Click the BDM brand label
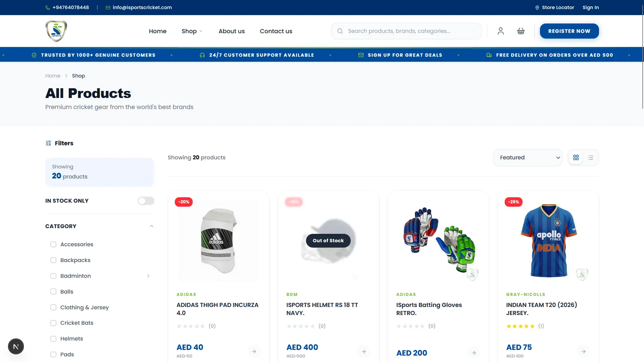Viewport: 644px width, 362px height. (292, 294)
